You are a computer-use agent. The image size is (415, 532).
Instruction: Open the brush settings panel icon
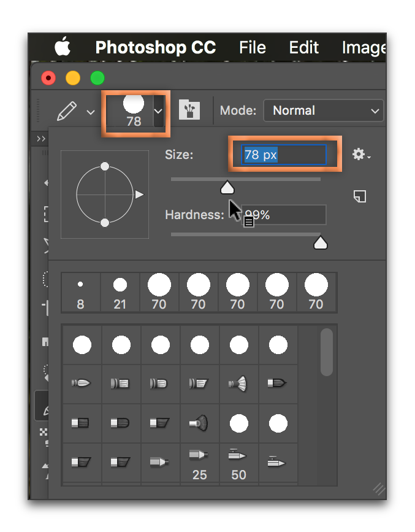189,111
